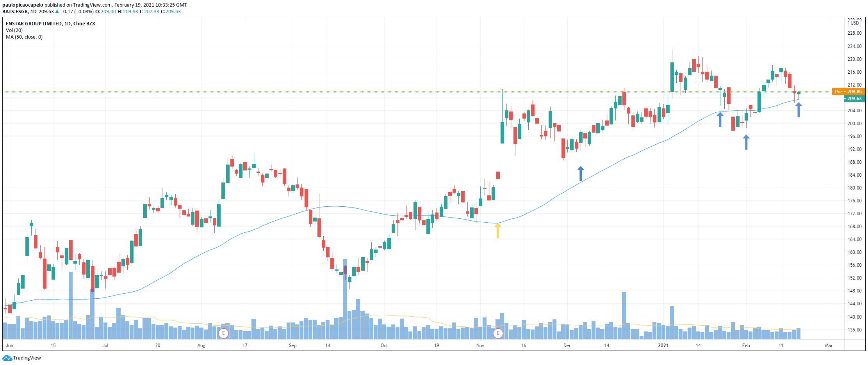Click the 136.00 price axis label
Image resolution: width=868 pixels, height=365 pixels.
coord(854,330)
